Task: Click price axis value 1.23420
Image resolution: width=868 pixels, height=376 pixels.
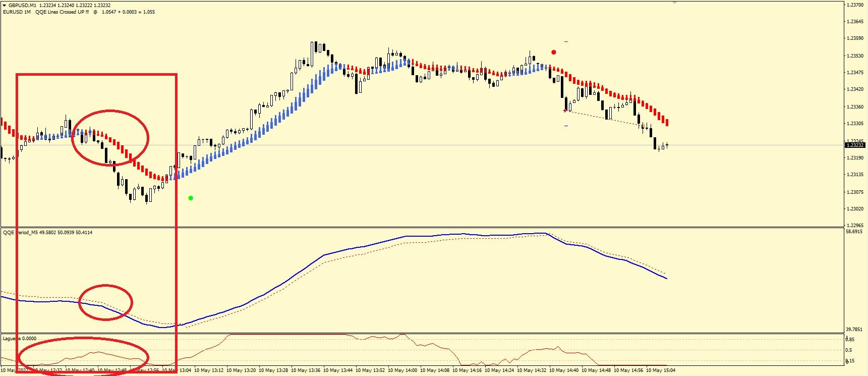Action: tap(855, 89)
